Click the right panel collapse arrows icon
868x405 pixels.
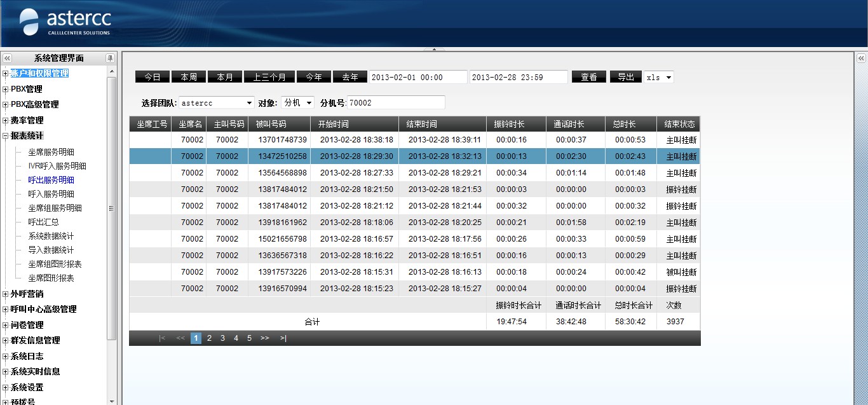point(861,58)
